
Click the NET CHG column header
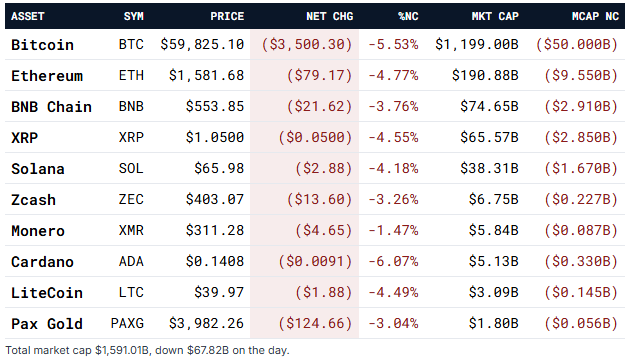pos(329,16)
